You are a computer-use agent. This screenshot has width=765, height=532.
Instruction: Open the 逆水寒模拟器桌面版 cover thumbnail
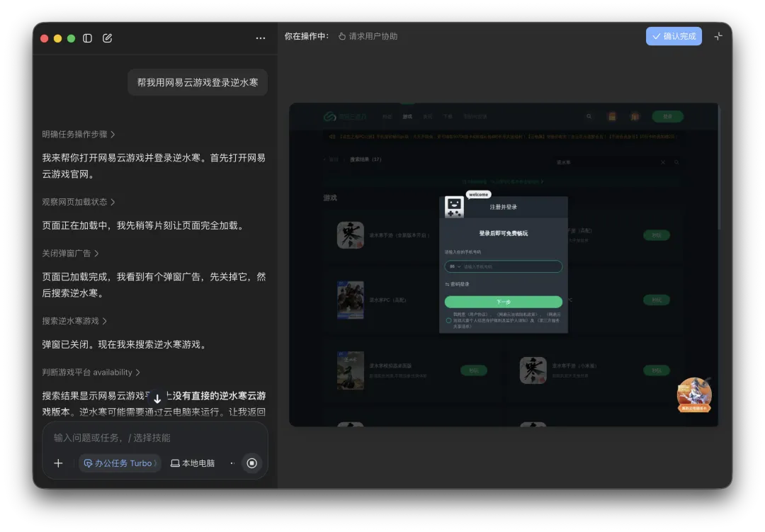click(351, 370)
